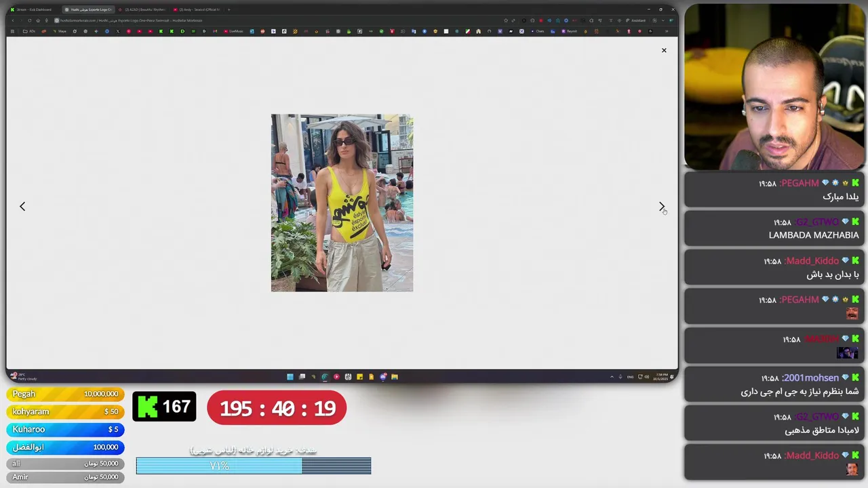This screenshot has width=868, height=488.
Task: Select the ali 50,000 donor row
Action: 65,464
